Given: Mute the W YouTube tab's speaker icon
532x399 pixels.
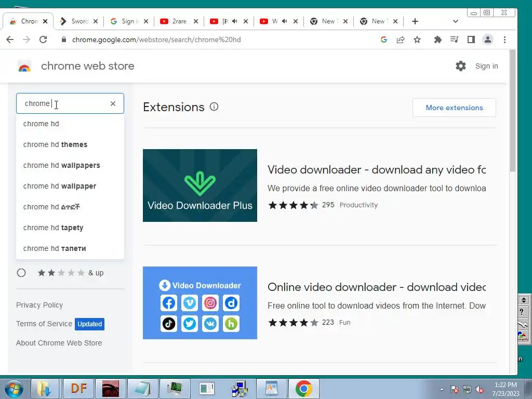Looking at the screenshot, I should pyautogui.click(x=285, y=21).
